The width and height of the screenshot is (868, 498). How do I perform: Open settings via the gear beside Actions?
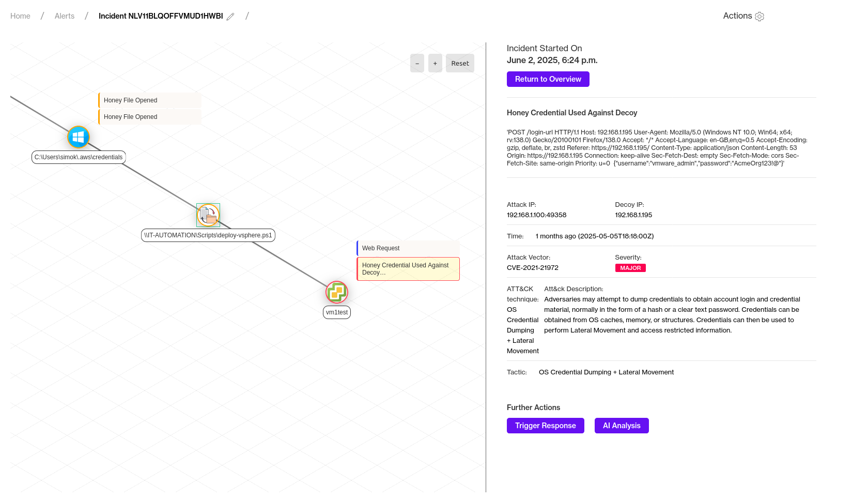coord(759,16)
